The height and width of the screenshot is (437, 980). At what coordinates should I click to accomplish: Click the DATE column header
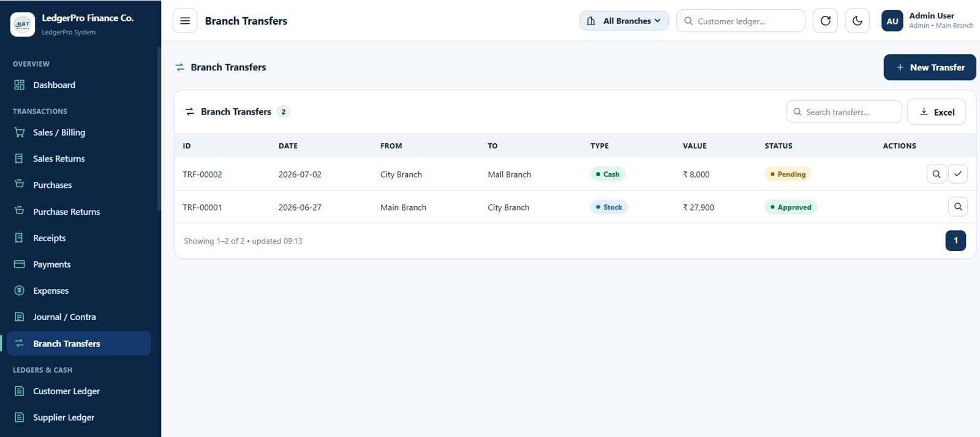point(288,146)
